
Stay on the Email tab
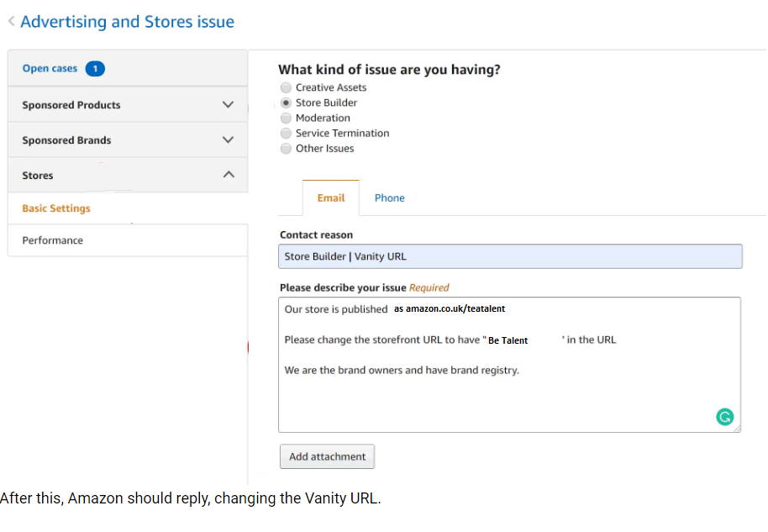pyautogui.click(x=330, y=198)
